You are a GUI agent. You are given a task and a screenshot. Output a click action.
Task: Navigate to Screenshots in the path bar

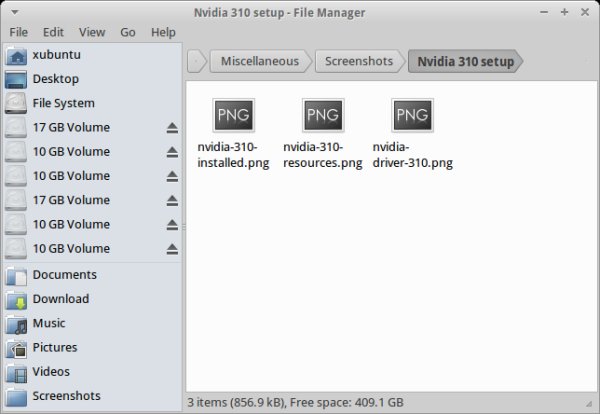pos(359,61)
